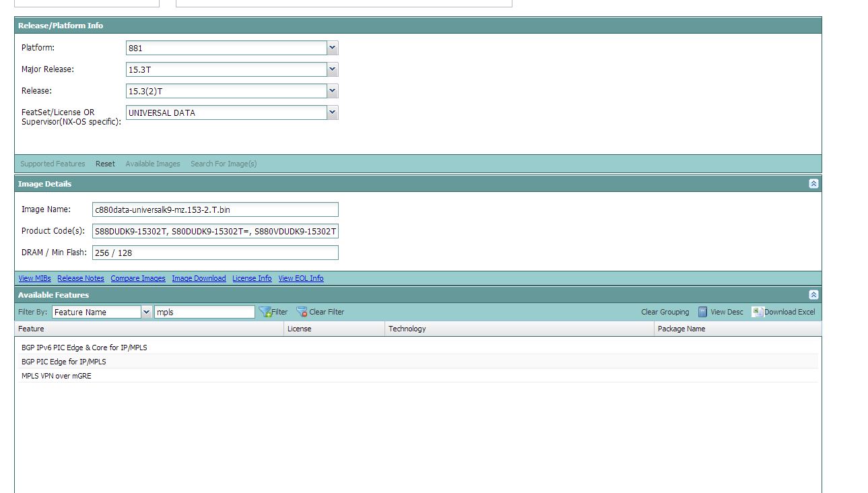
Task: Click the Download Excel icon
Action: [758, 312]
